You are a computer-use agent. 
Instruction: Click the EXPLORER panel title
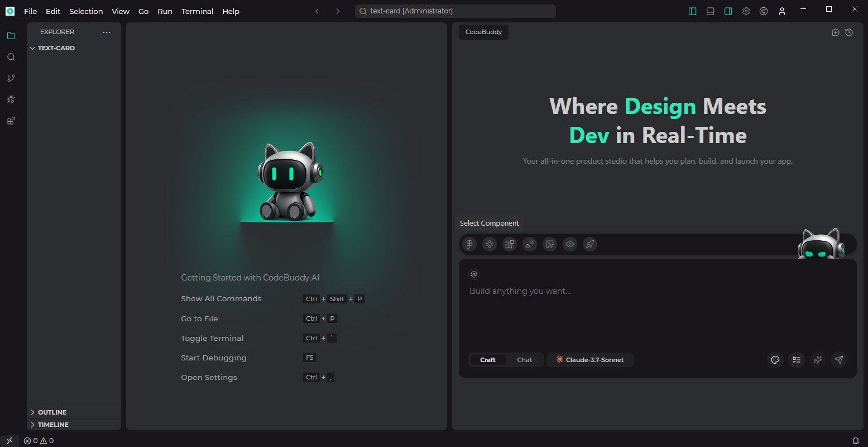(57, 32)
